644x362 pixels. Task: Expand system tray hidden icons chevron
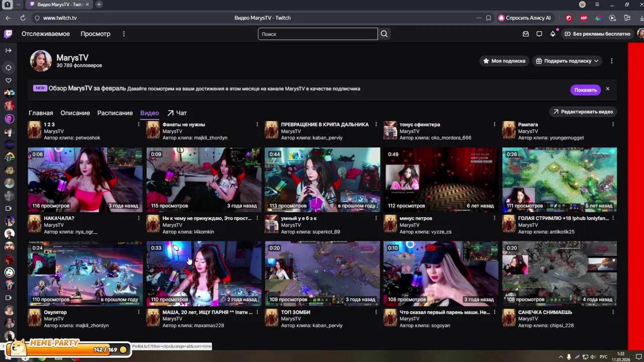(x=560, y=357)
